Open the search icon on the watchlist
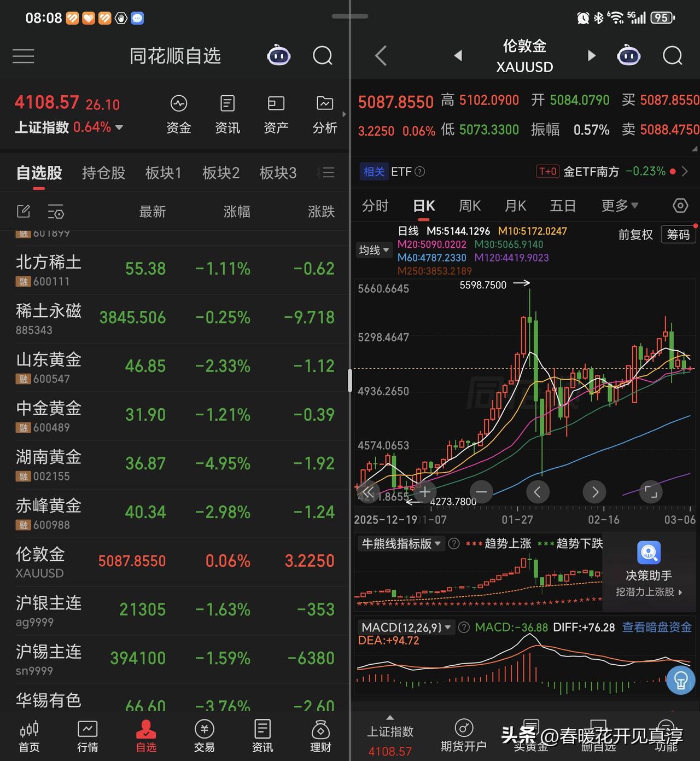Screen dimensions: 700x761 coord(322,55)
